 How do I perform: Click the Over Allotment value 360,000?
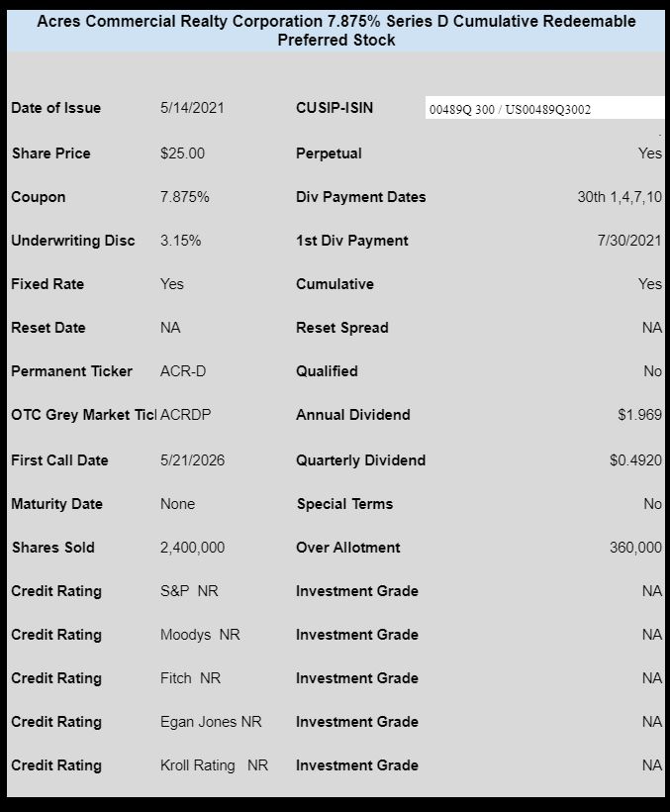635,548
